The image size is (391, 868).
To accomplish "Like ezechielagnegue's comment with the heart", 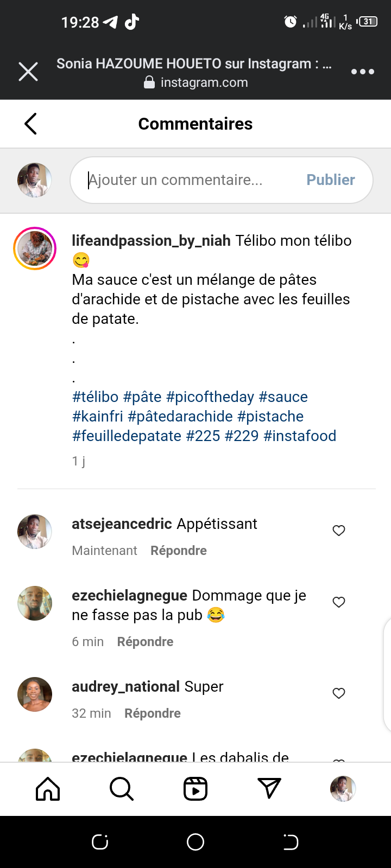I will [x=339, y=602].
